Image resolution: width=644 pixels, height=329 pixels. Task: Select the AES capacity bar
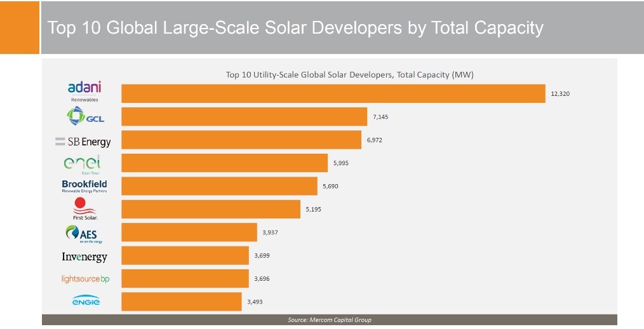[x=189, y=232]
